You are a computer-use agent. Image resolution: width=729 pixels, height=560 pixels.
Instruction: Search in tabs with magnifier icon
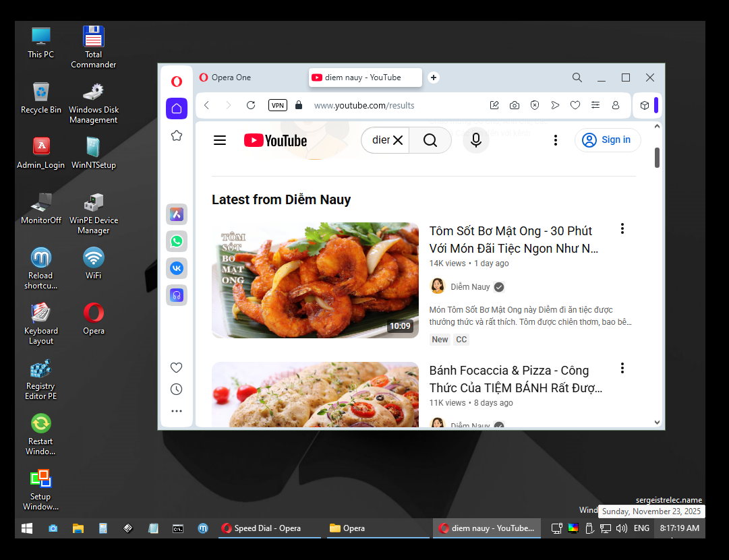pyautogui.click(x=577, y=77)
